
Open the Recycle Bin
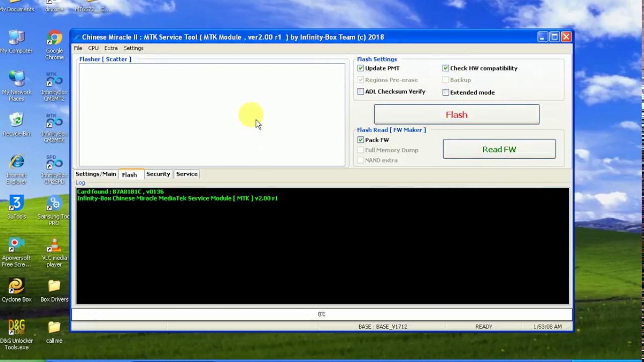coord(17,125)
